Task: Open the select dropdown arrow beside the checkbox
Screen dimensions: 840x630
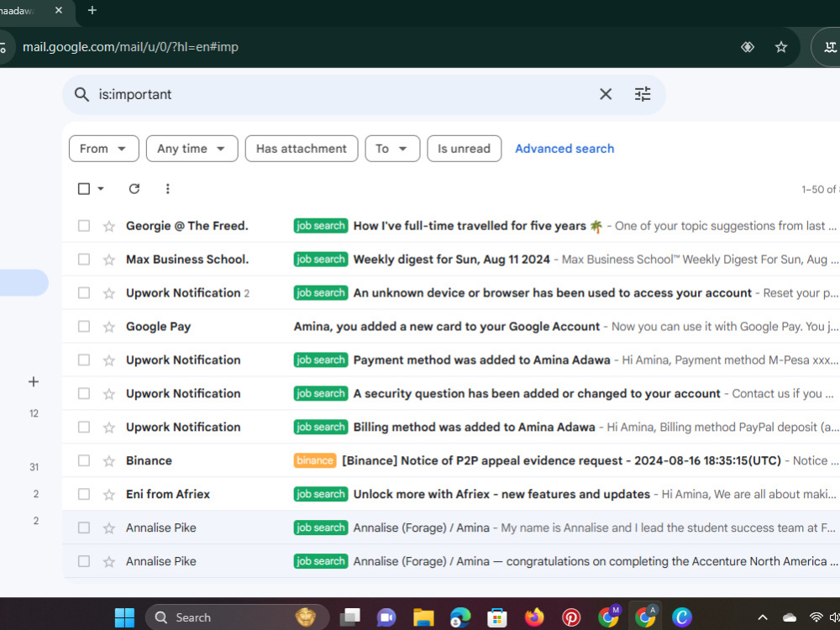Action: 100,188
